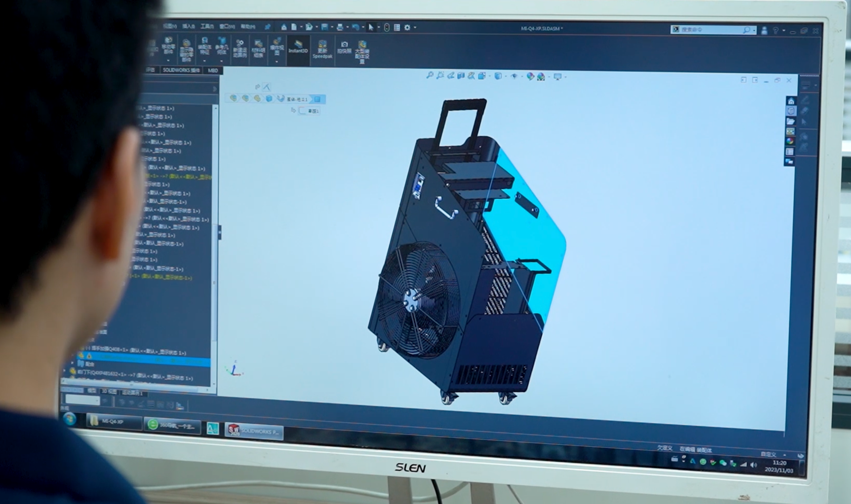Activate the Select cursor tool
Viewport: 851px width, 504px height.
coord(371,27)
